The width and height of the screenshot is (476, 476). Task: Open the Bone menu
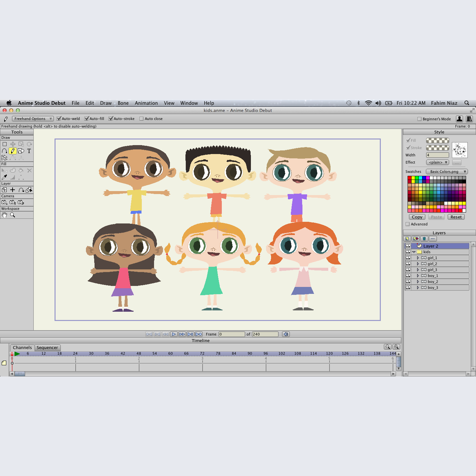click(x=123, y=103)
